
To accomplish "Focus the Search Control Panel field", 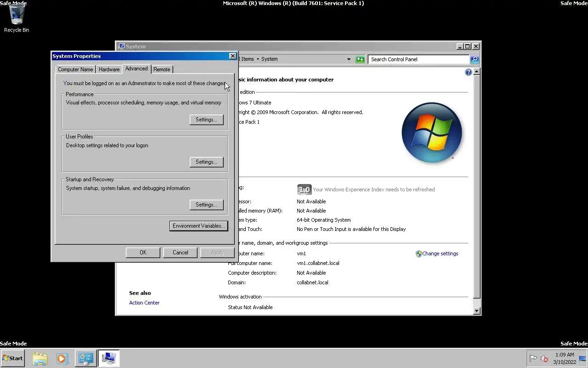I will click(418, 59).
